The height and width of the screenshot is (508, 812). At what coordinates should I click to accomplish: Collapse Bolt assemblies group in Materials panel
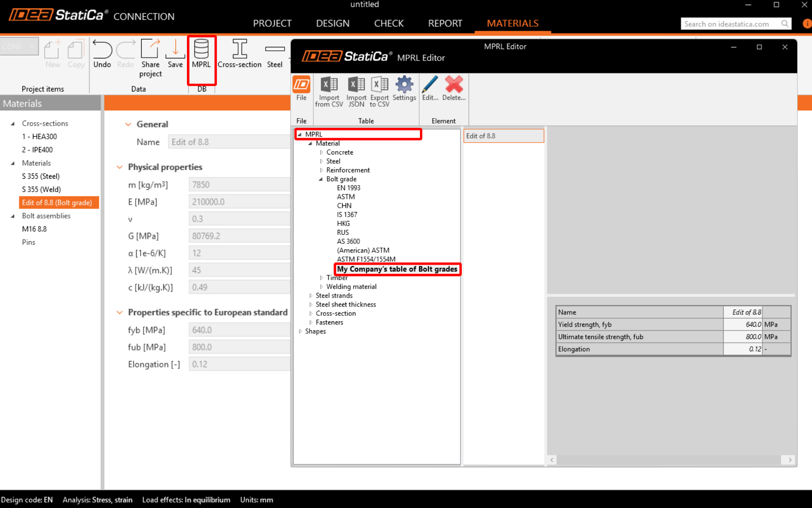pos(13,216)
